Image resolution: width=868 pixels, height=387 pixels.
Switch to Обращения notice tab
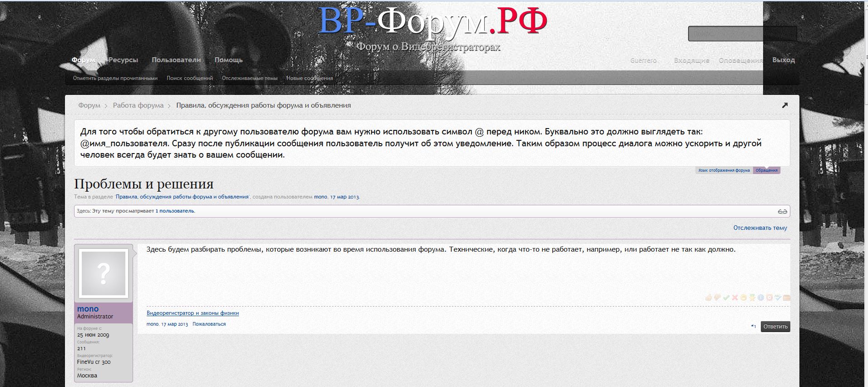pos(766,170)
